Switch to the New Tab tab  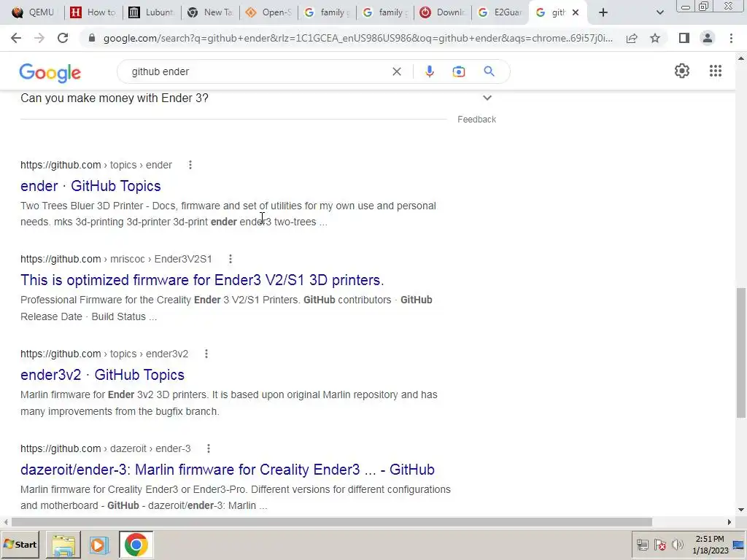coord(211,12)
